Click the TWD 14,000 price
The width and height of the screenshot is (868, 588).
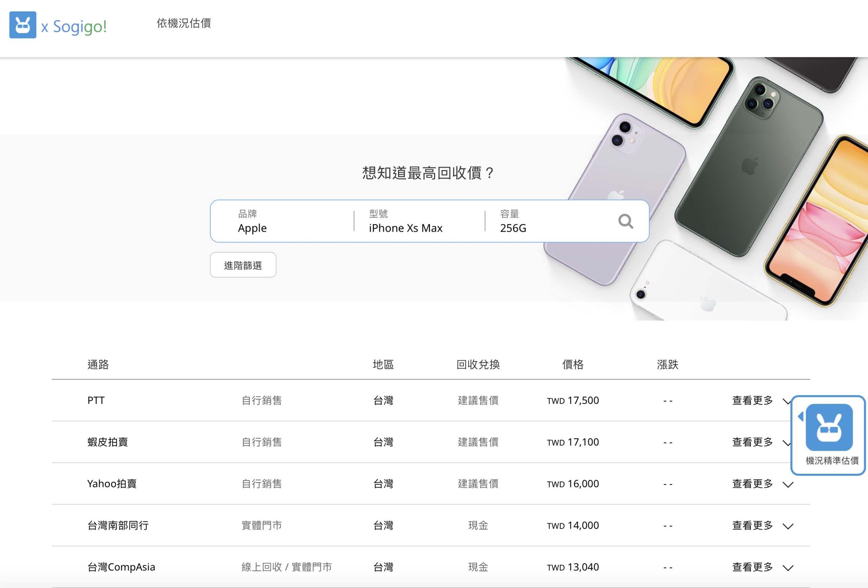(573, 526)
